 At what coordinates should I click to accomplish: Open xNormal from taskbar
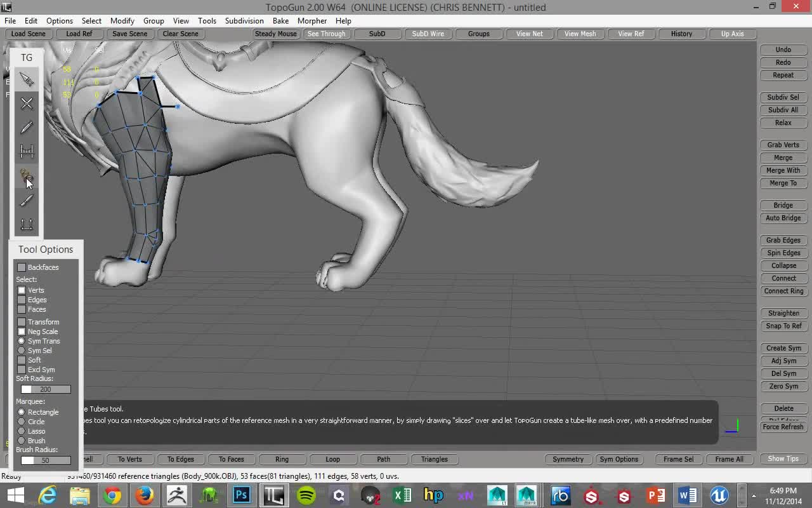point(466,495)
